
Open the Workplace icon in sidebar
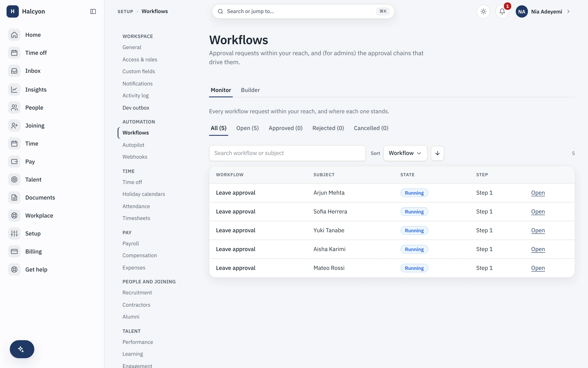pyautogui.click(x=14, y=216)
